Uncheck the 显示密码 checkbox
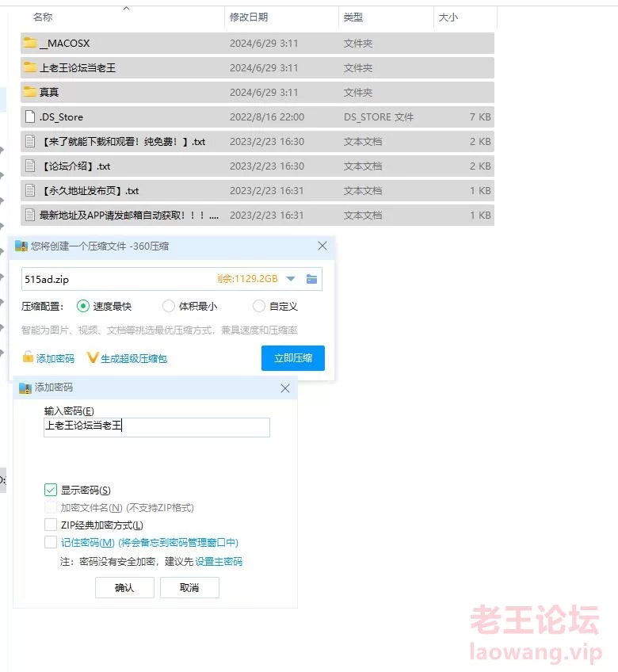Viewport: 618px width, 672px height. 51,490
